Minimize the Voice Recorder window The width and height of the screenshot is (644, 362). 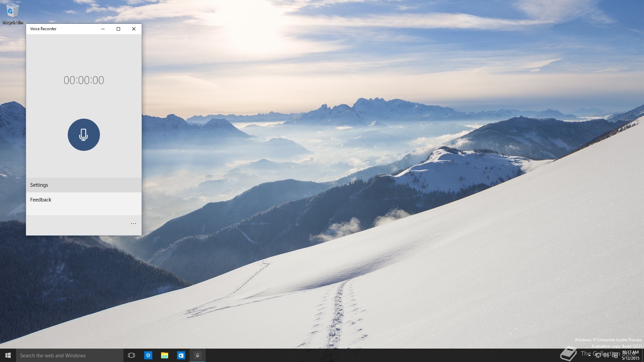[103, 29]
